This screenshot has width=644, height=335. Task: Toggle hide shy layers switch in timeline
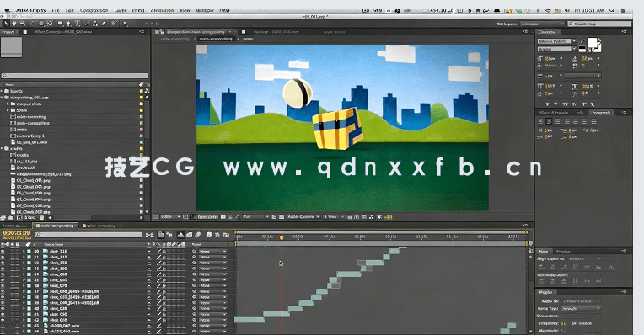(x=180, y=235)
